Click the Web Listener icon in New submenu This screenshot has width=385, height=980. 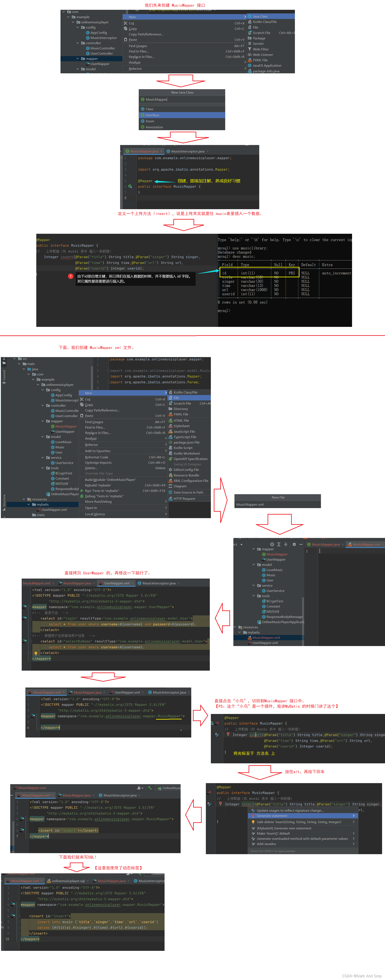(x=249, y=54)
